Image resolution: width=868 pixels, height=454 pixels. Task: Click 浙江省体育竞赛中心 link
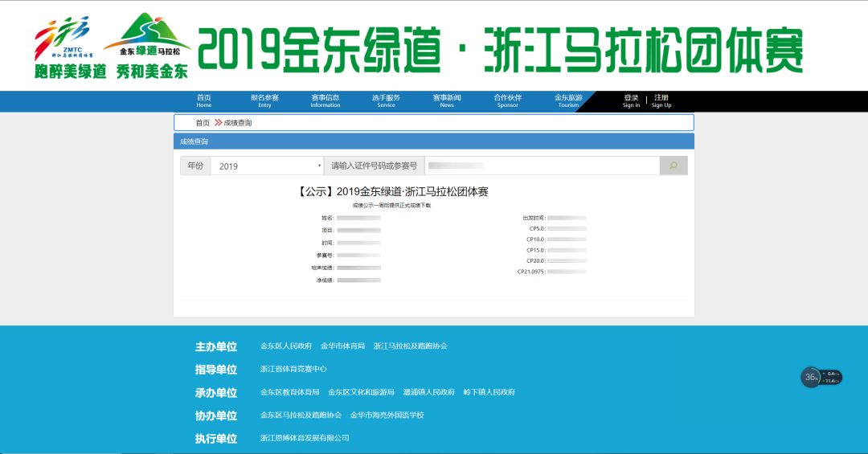(293, 369)
